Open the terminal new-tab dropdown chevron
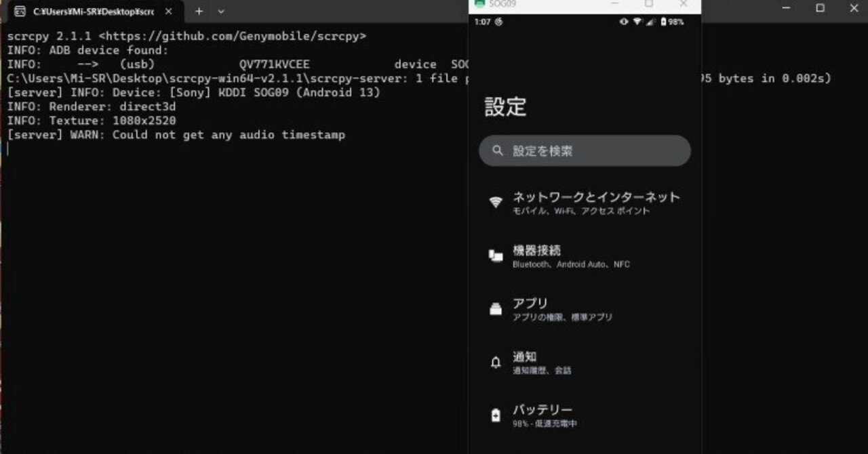The width and height of the screenshot is (868, 454). pyautogui.click(x=221, y=12)
